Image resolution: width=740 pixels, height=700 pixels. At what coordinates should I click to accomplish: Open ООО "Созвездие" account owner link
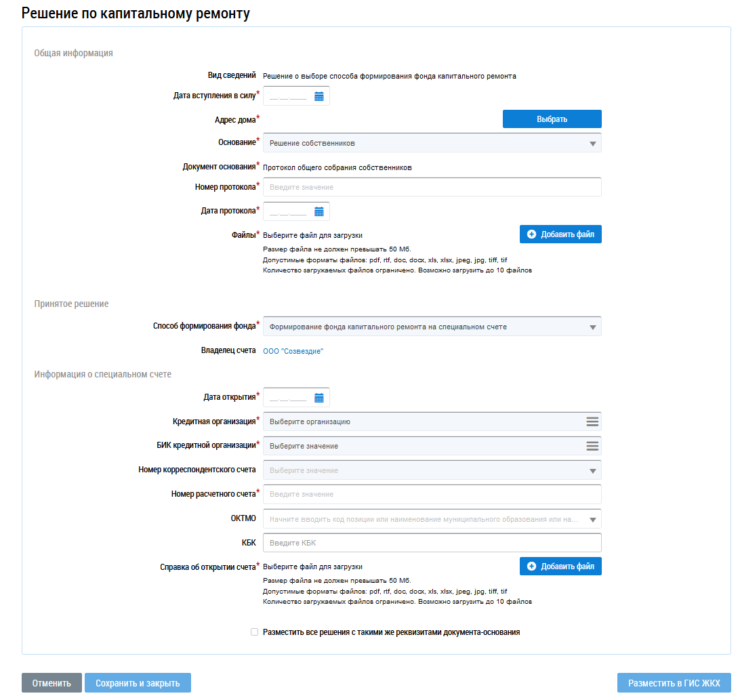pos(293,351)
